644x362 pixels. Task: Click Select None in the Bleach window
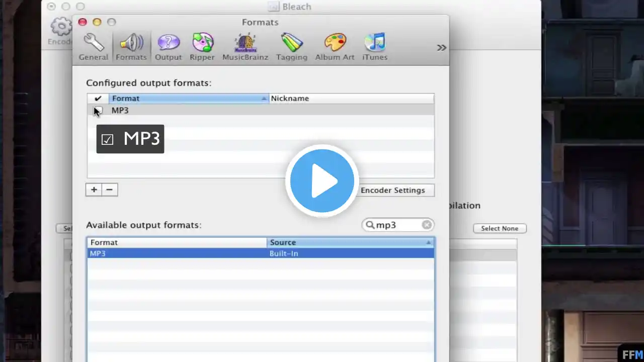(x=500, y=228)
